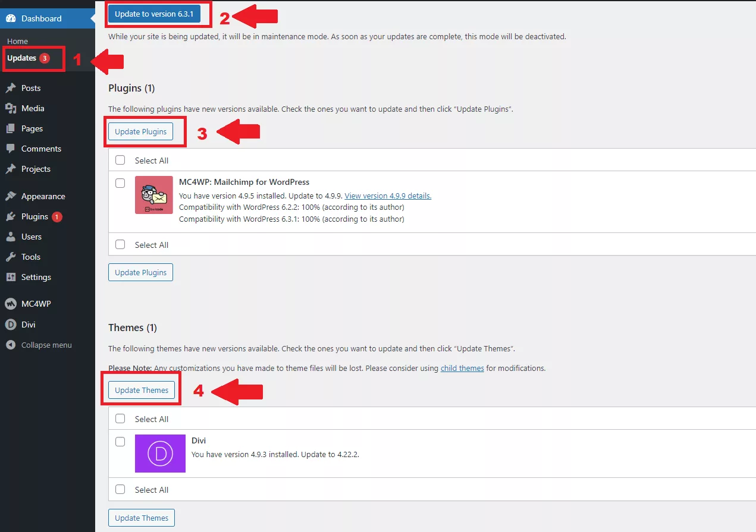The height and width of the screenshot is (532, 756).
Task: Click the Dashboard gauge icon
Action: (x=11, y=18)
